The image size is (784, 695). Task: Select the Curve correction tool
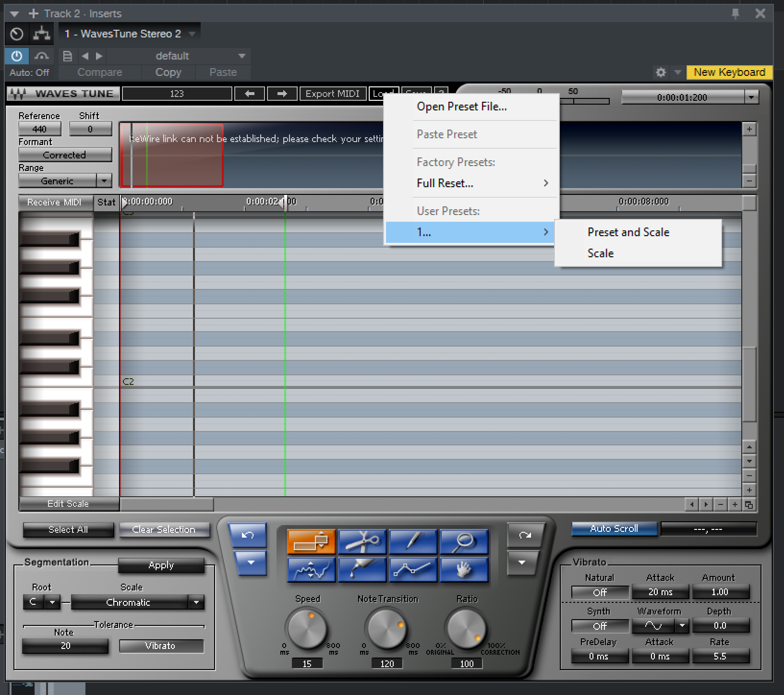311,570
